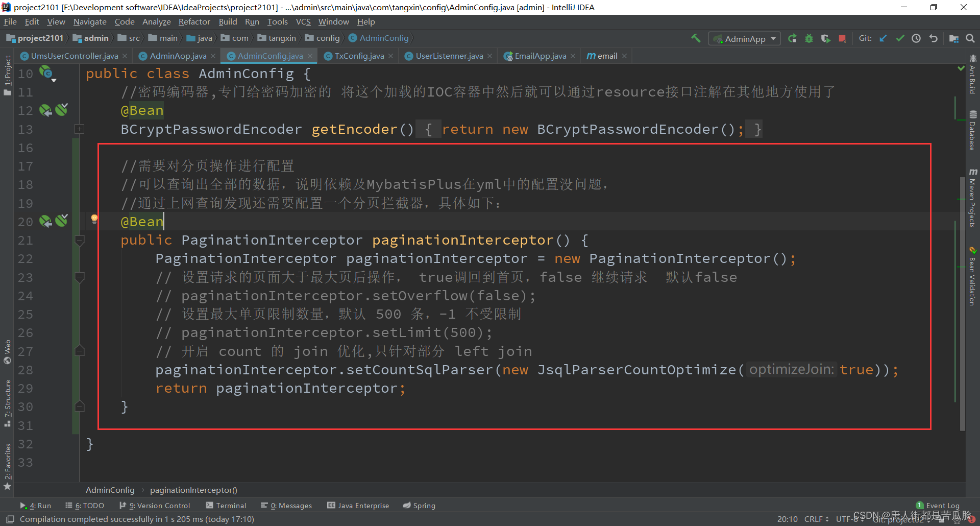Open the Terminal tool window
Viewport: 980px width, 526px height.
point(226,506)
